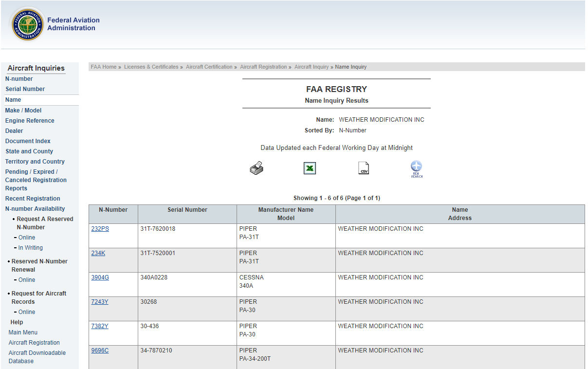The width and height of the screenshot is (588, 369).
Task: Select serial number 30-436 cell
Action: tap(187, 333)
